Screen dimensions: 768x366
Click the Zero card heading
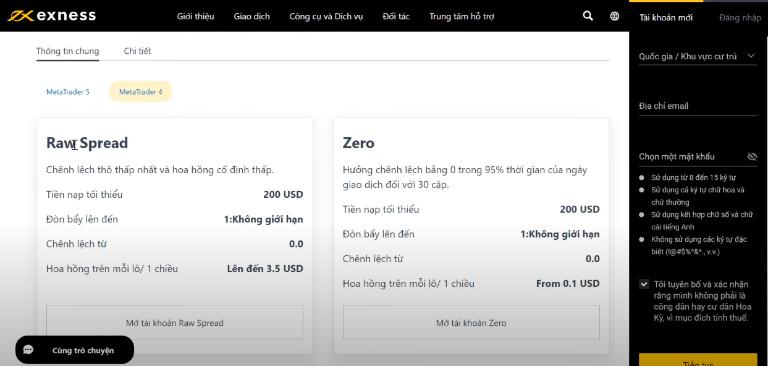click(359, 143)
